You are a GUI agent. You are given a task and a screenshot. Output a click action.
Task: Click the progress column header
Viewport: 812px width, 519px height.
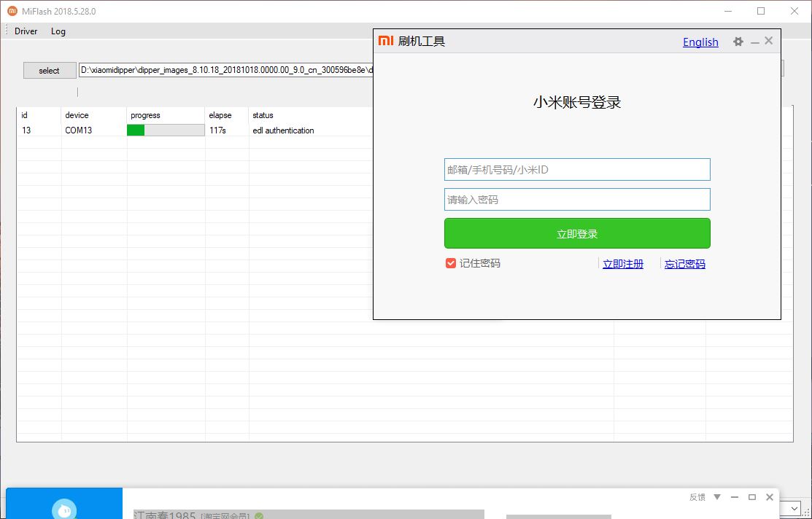pos(166,115)
